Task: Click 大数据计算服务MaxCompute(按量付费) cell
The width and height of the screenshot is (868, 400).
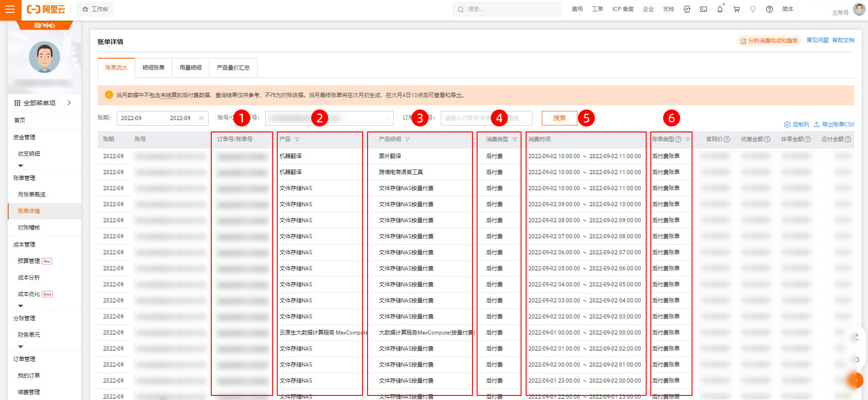Action: click(427, 333)
